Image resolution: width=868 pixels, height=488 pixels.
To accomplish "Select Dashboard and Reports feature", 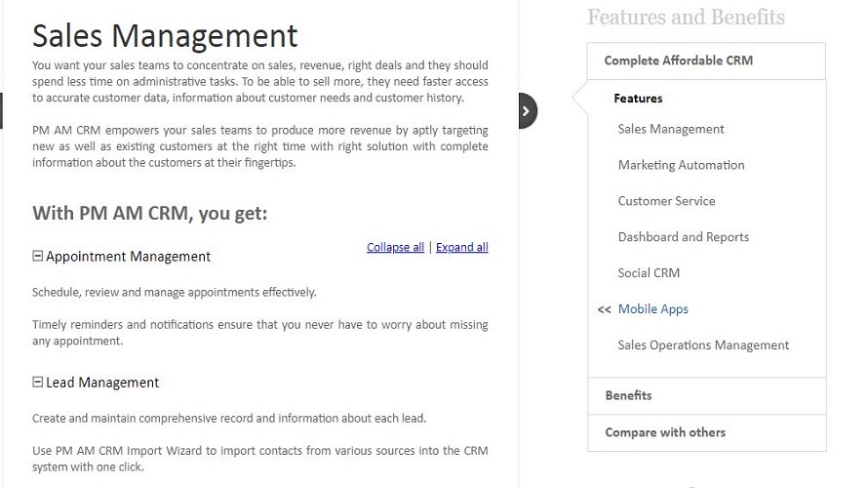I will click(683, 237).
